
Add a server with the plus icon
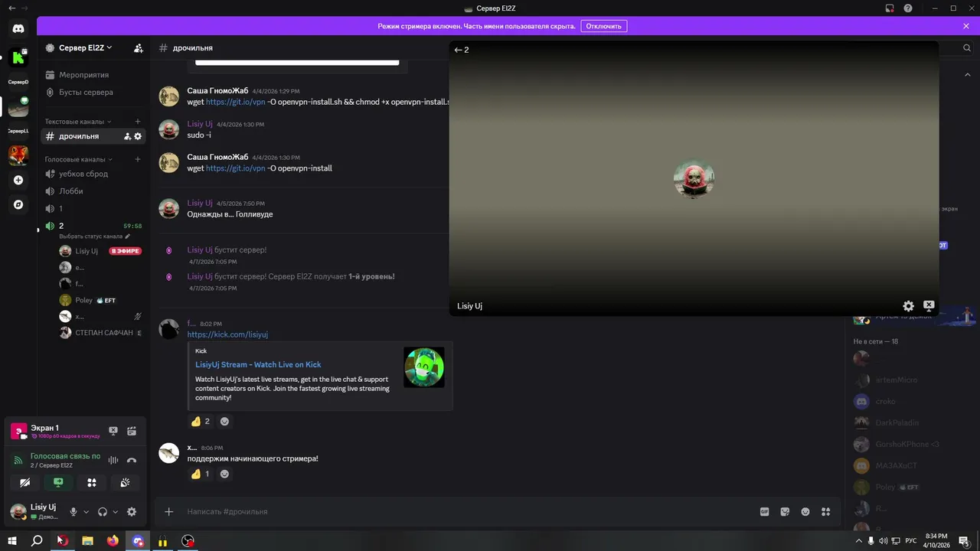18,181
